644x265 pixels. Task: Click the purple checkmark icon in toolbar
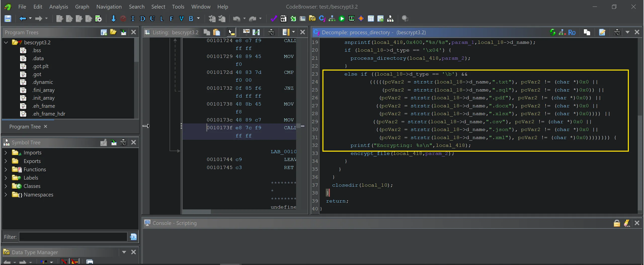point(273,19)
